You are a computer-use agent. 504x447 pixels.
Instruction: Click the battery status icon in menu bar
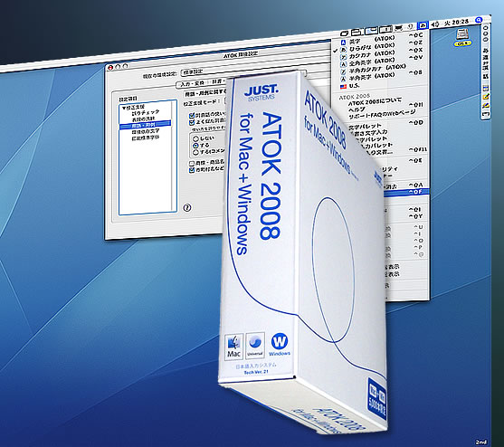tap(385, 30)
